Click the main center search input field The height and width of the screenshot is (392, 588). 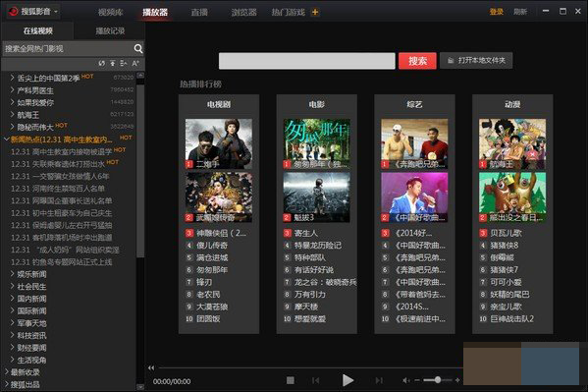pos(306,61)
